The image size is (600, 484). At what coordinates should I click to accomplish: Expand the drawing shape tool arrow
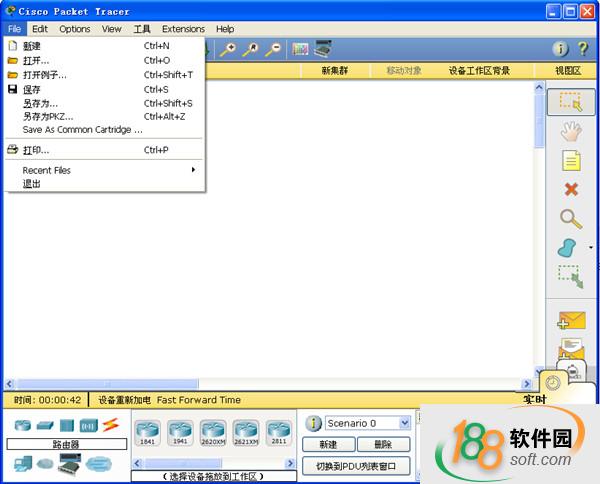pos(590,248)
